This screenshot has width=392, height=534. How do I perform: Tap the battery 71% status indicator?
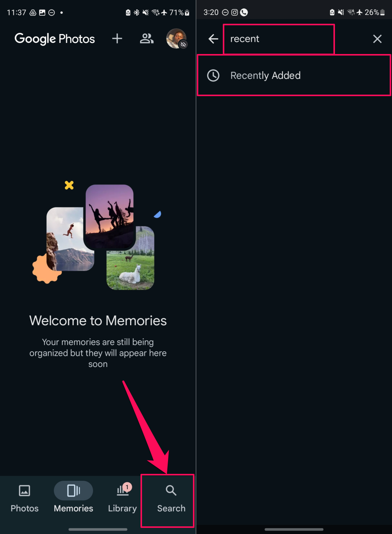tap(180, 13)
